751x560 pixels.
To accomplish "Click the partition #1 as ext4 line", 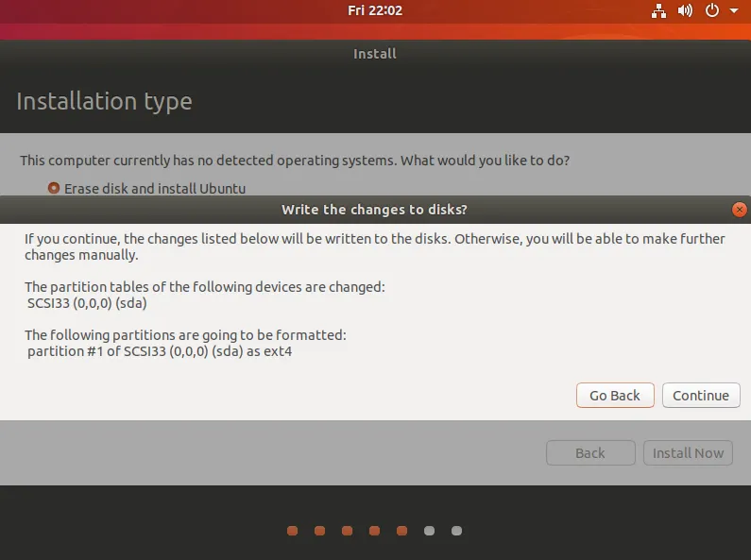I will pyautogui.click(x=160, y=351).
